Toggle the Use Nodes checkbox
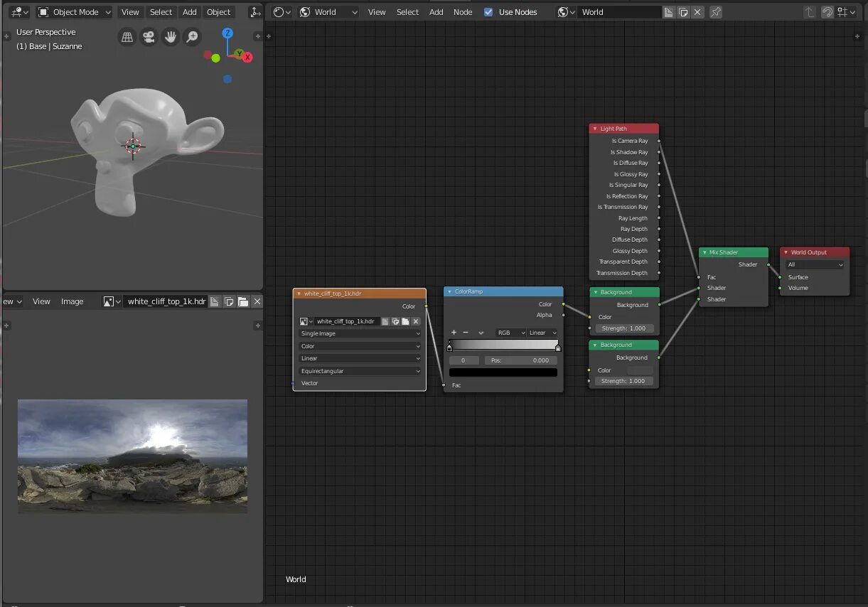 [488, 12]
